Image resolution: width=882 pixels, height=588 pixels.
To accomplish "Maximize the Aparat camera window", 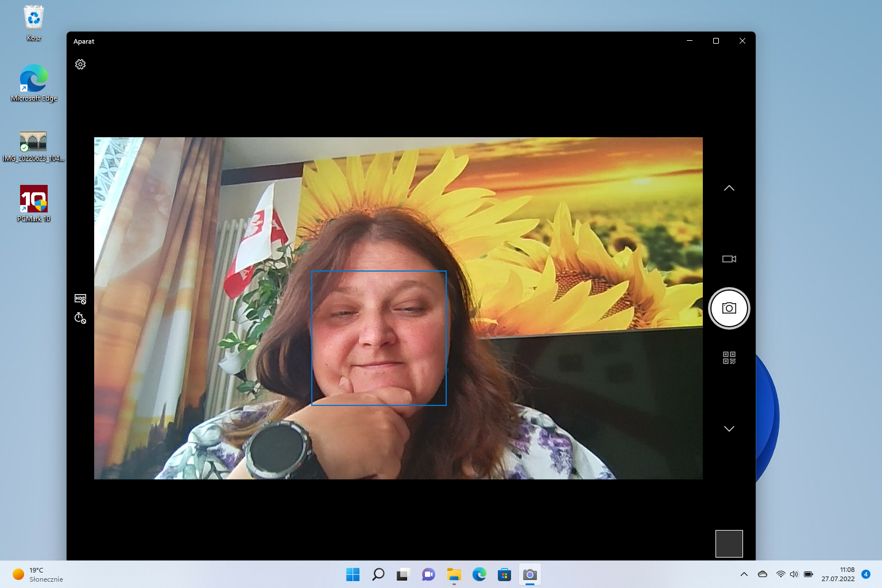I will point(715,41).
